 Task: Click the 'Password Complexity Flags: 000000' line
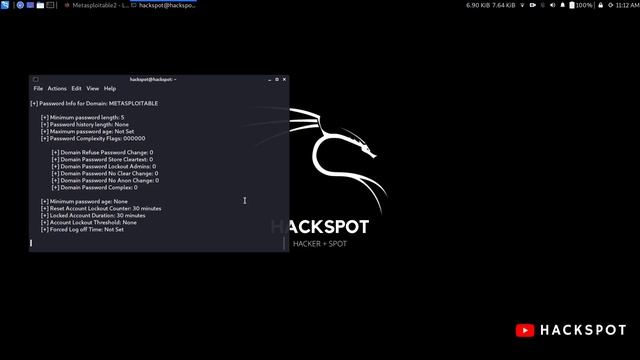coord(93,138)
